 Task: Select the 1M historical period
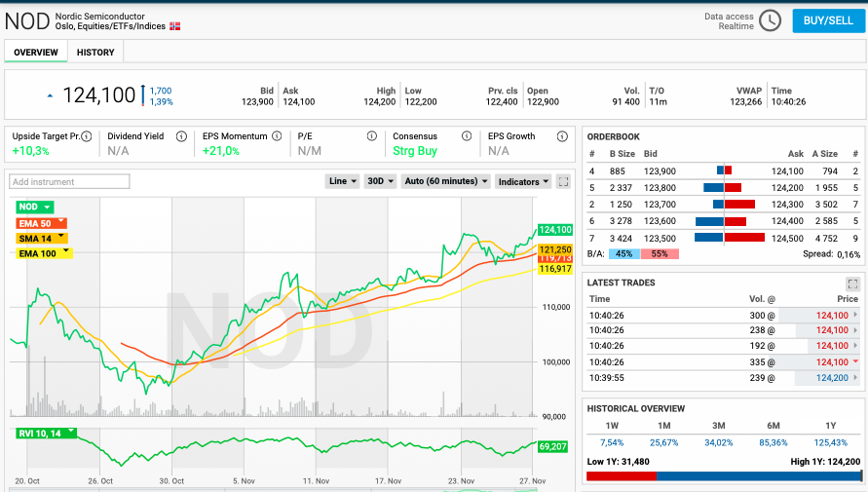[663, 426]
